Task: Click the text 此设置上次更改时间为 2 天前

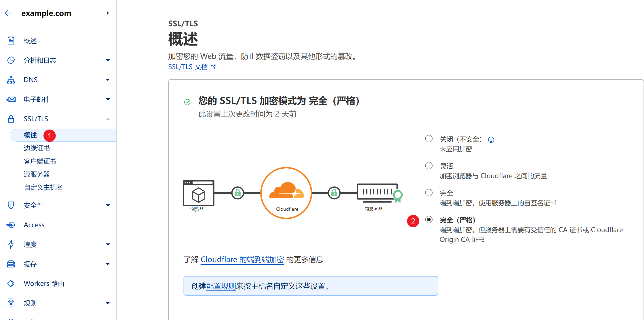Action: [x=247, y=114]
